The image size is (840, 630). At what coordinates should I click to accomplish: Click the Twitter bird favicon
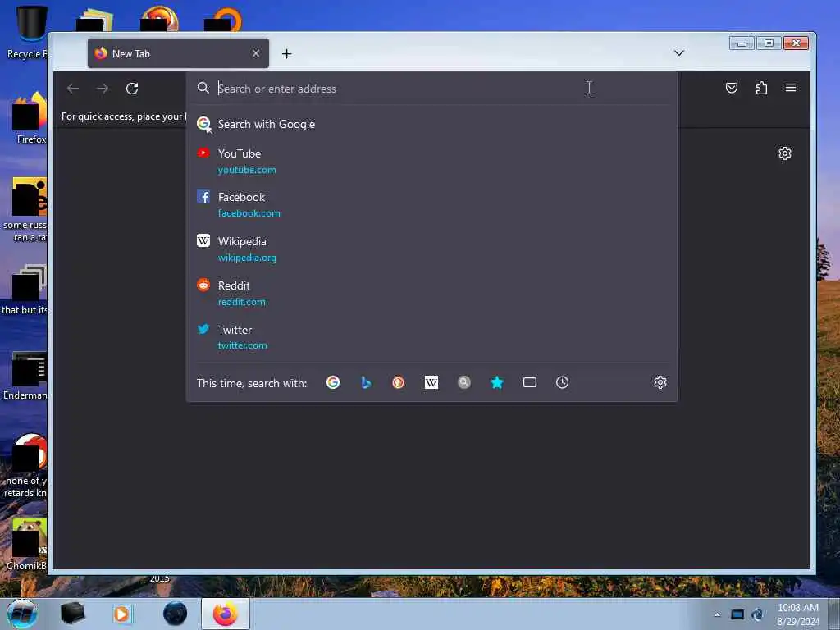tap(203, 329)
